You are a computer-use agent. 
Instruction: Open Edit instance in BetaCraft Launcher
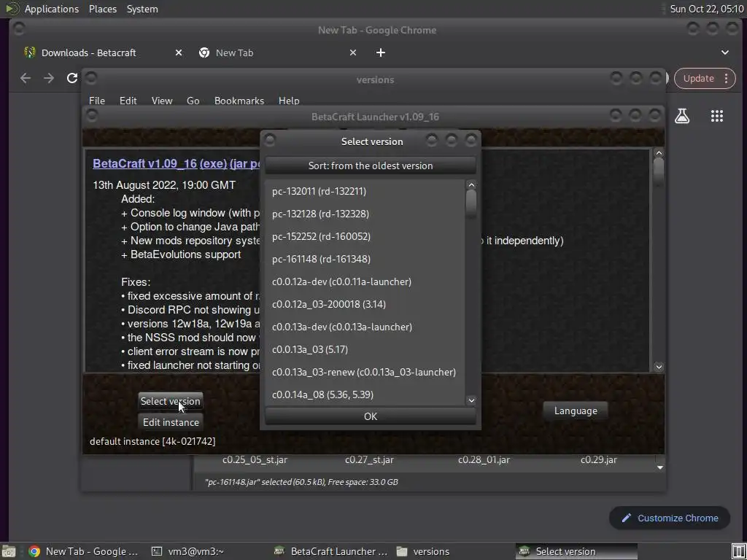coord(171,422)
